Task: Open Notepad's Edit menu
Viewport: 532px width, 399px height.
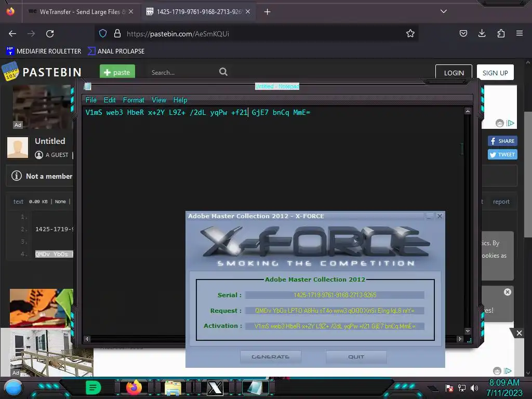Action: [x=110, y=100]
